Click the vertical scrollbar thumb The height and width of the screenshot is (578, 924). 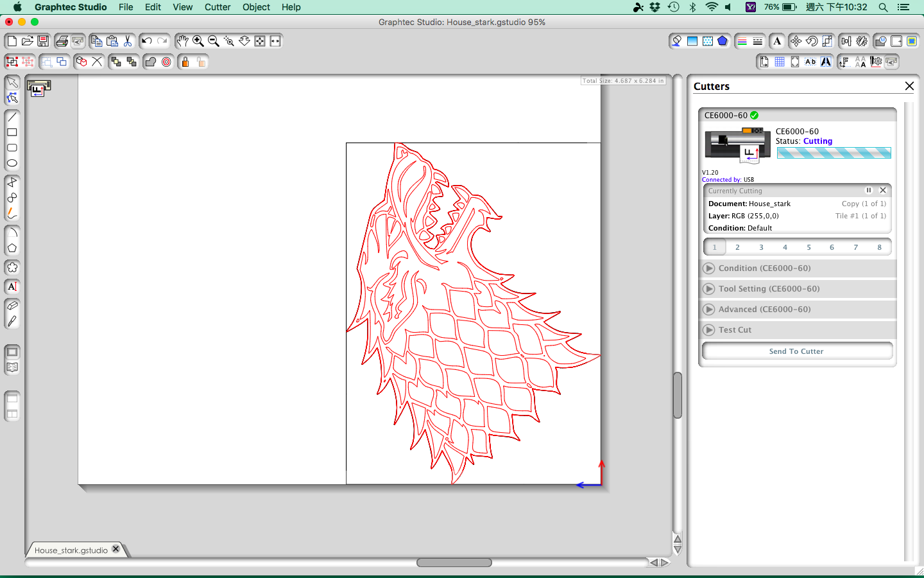point(678,395)
